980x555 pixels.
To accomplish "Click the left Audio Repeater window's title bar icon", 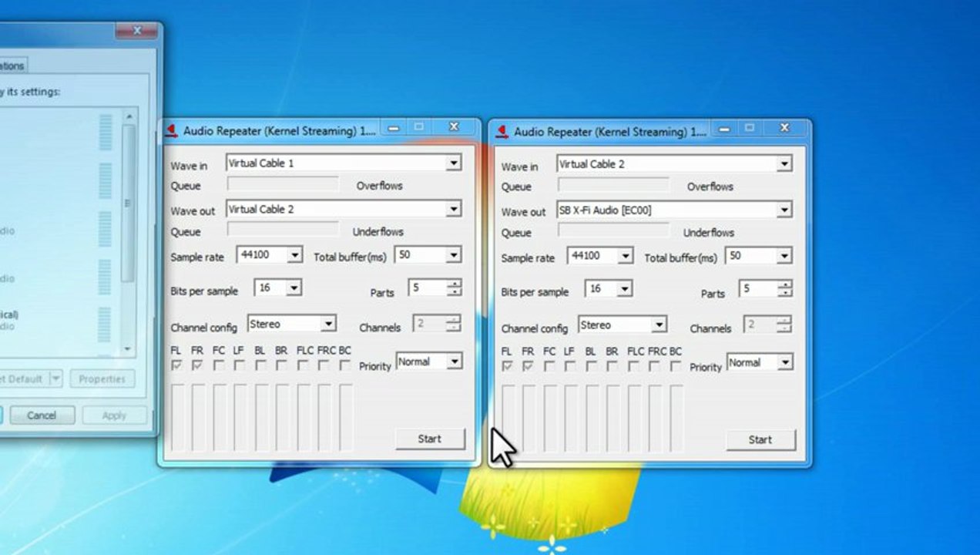I will pos(171,130).
